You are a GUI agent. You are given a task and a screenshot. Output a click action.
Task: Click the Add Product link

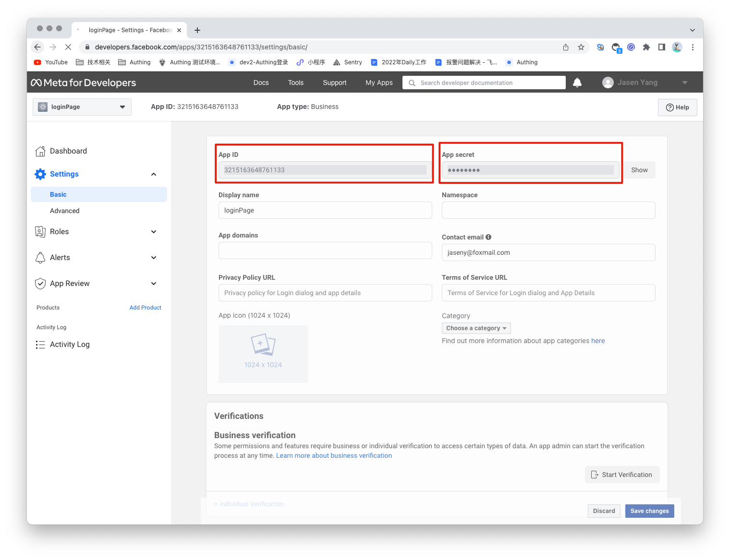[x=145, y=308]
